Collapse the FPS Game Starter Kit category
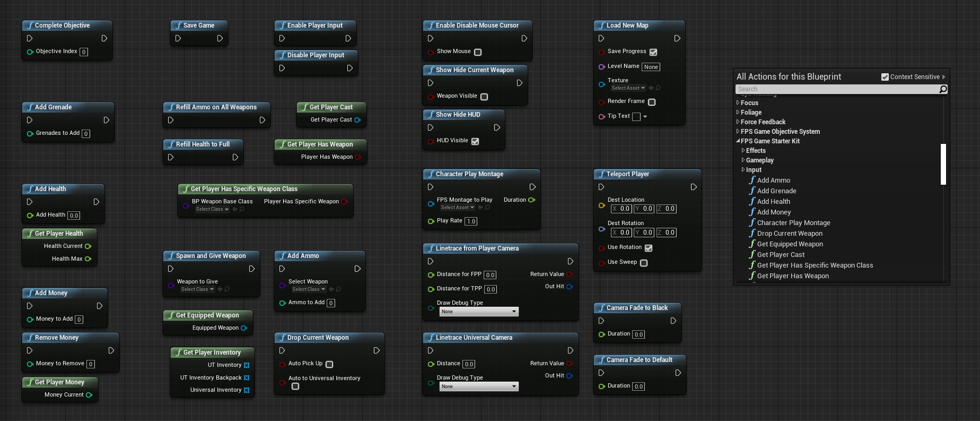Image resolution: width=980 pixels, height=421 pixels. pyautogui.click(x=738, y=141)
